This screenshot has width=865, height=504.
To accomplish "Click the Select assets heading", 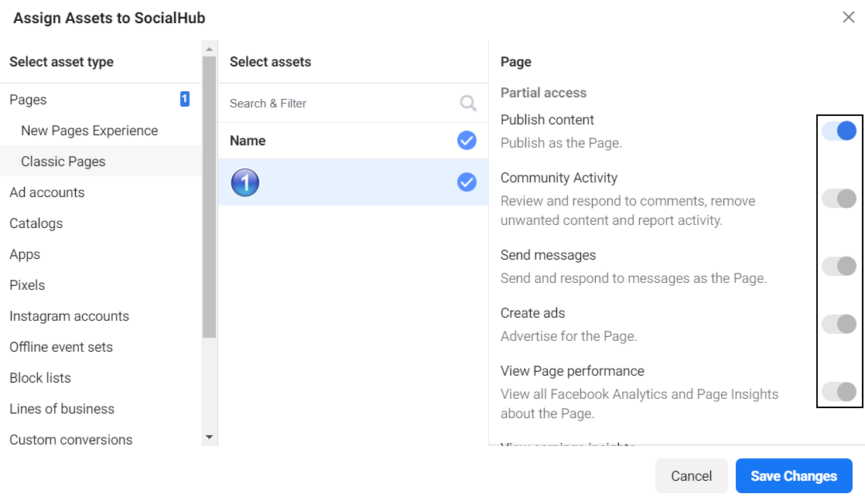I will click(270, 62).
